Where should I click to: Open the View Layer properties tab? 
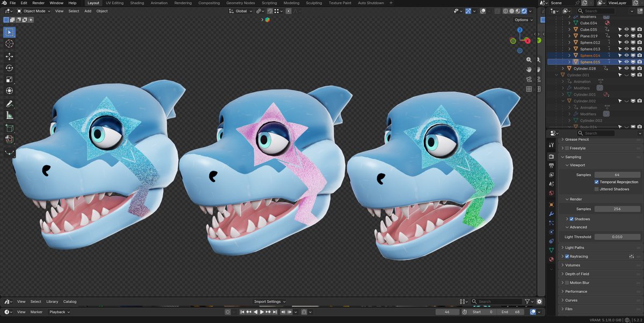click(x=551, y=175)
